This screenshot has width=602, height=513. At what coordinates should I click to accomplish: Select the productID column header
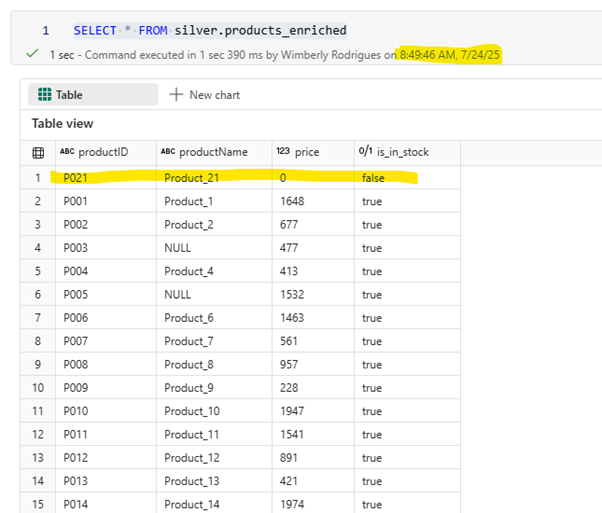pos(106,152)
